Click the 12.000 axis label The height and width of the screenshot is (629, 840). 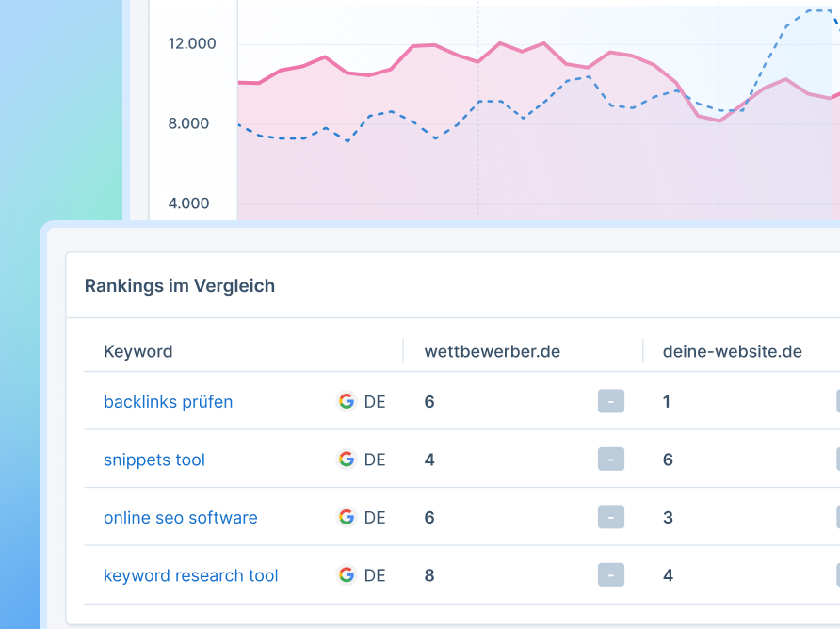(x=192, y=43)
